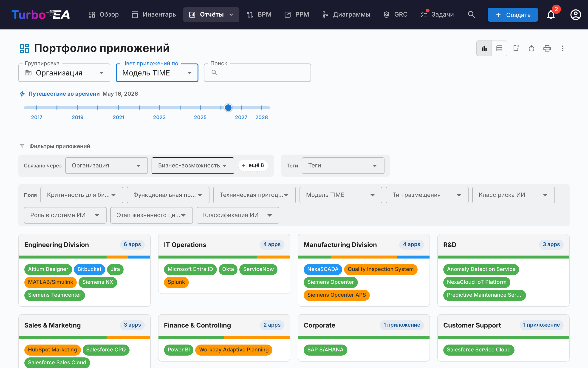Image resolution: width=588 pixels, height=368 pixels.
Task: Click the Создать button
Action: pos(513,14)
